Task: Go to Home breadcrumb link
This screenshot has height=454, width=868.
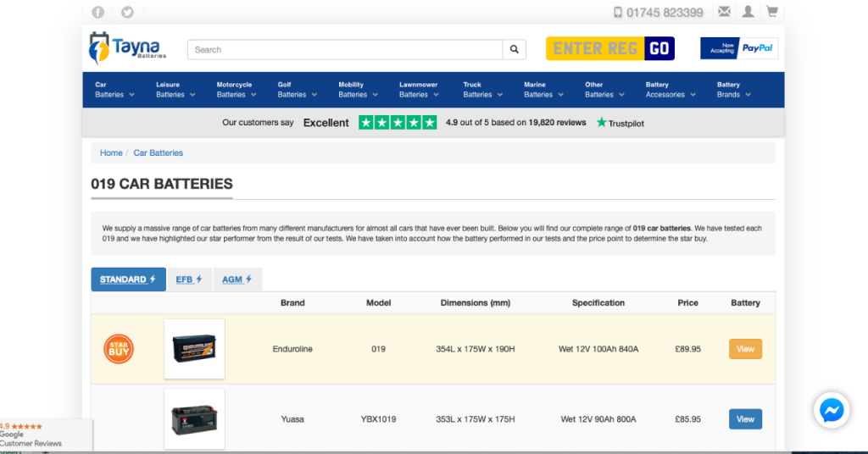Action: tap(111, 153)
